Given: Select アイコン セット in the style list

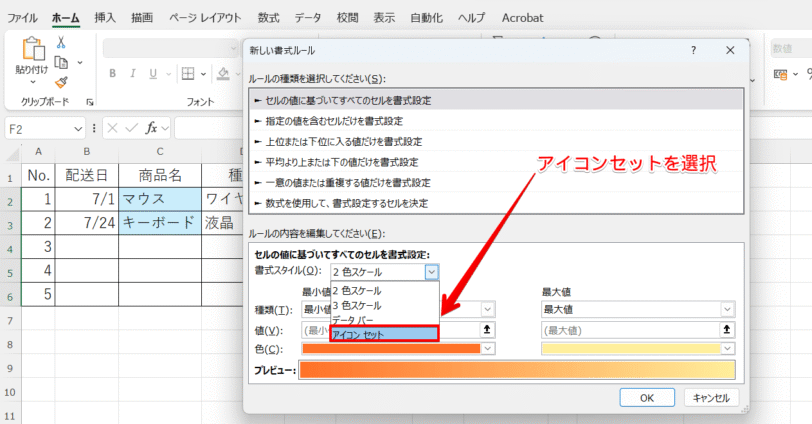Looking at the screenshot, I should point(384,334).
